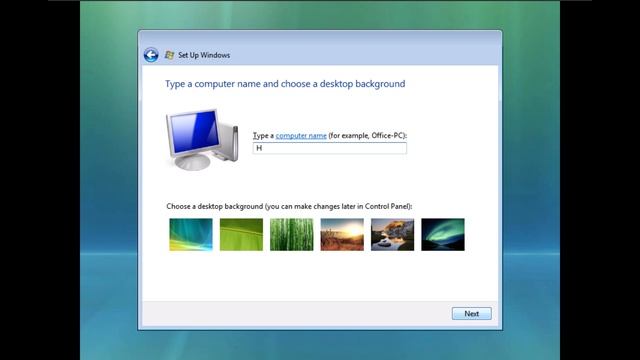640x360 pixels.
Task: Select the teal Vista aurora swirl background
Action: coord(191,234)
